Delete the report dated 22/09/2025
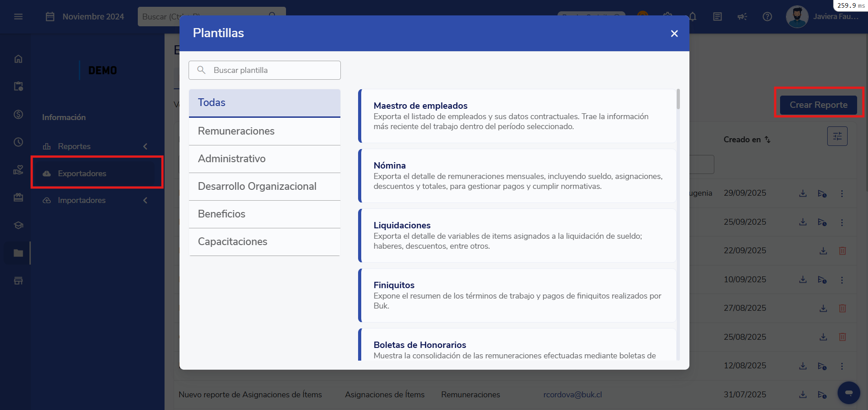The height and width of the screenshot is (410, 868). tap(842, 251)
